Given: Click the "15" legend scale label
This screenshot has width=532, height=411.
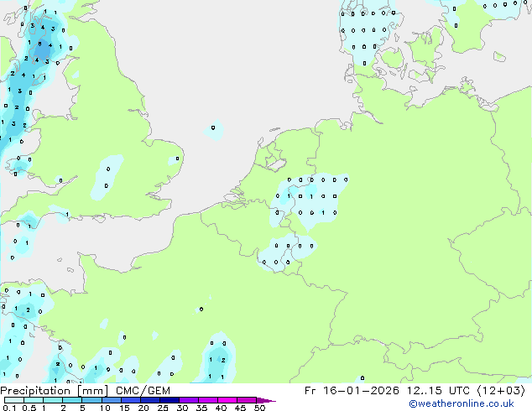Looking at the screenshot, I should (124, 408).
